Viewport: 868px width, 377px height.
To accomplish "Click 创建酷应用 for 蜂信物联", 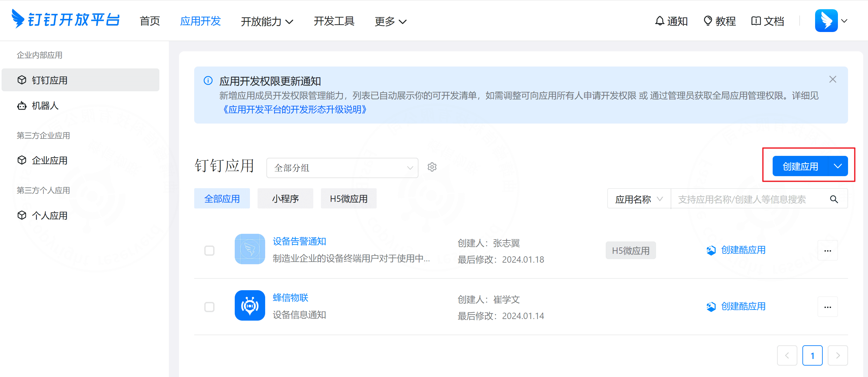I will (736, 306).
